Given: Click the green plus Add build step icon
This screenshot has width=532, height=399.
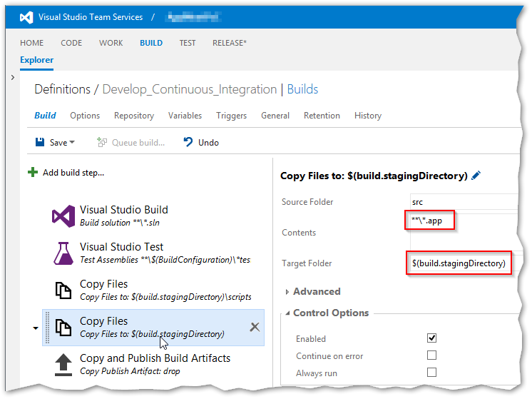Looking at the screenshot, I should click(33, 173).
